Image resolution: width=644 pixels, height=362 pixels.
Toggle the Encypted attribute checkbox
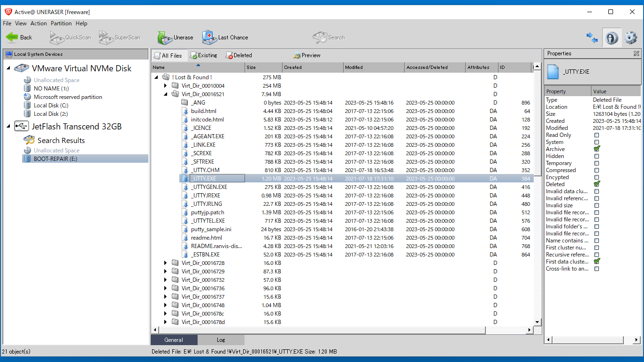(x=597, y=177)
